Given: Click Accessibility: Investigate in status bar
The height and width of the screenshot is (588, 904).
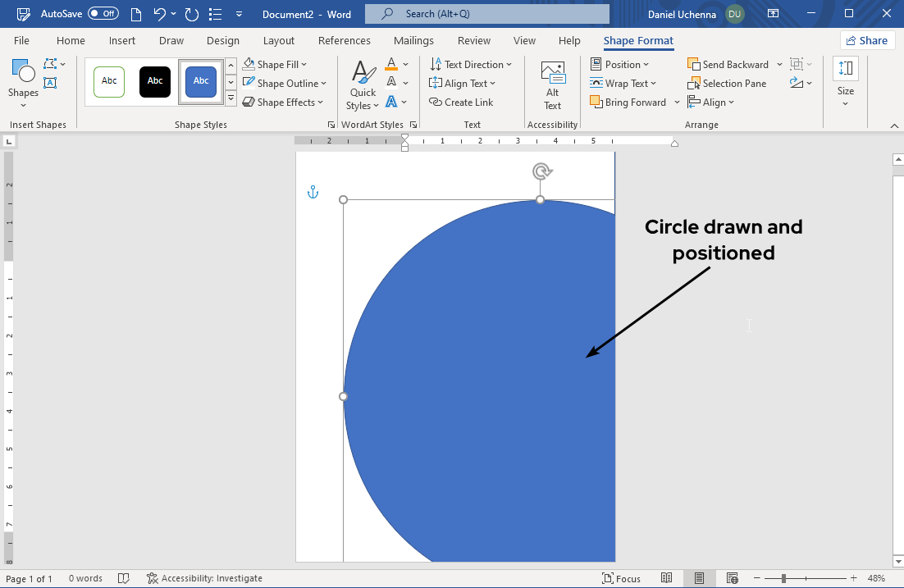Looking at the screenshot, I should [x=204, y=578].
